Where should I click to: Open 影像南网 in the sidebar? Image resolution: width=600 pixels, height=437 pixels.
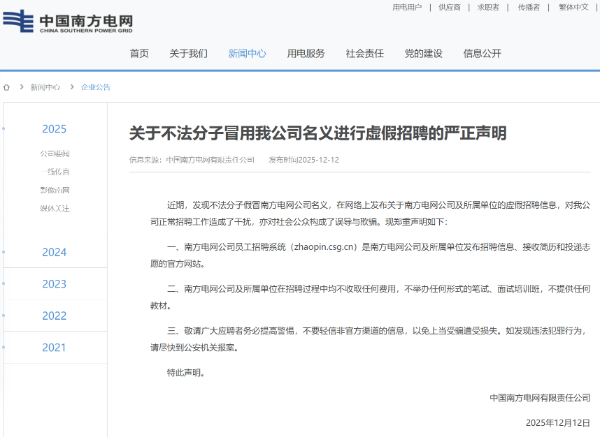coord(55,189)
